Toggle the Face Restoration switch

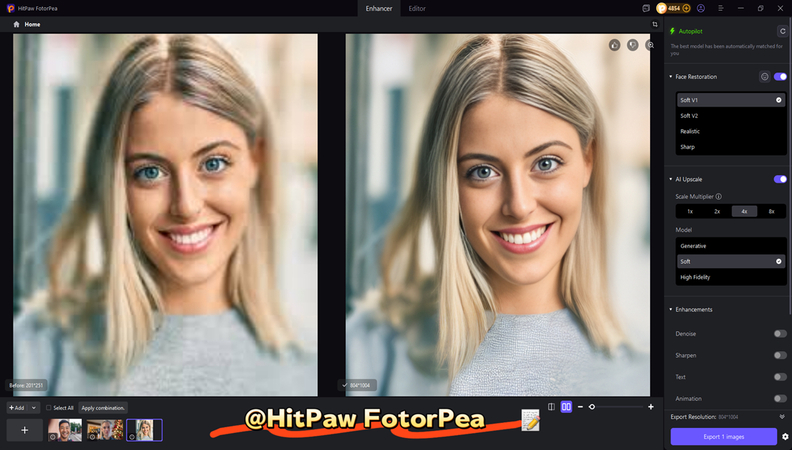click(780, 77)
